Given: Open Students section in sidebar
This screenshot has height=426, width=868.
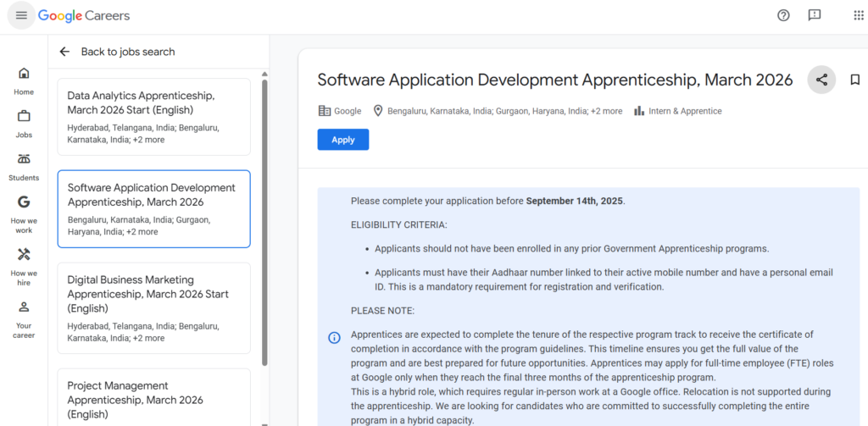Looking at the screenshot, I should 24,167.
